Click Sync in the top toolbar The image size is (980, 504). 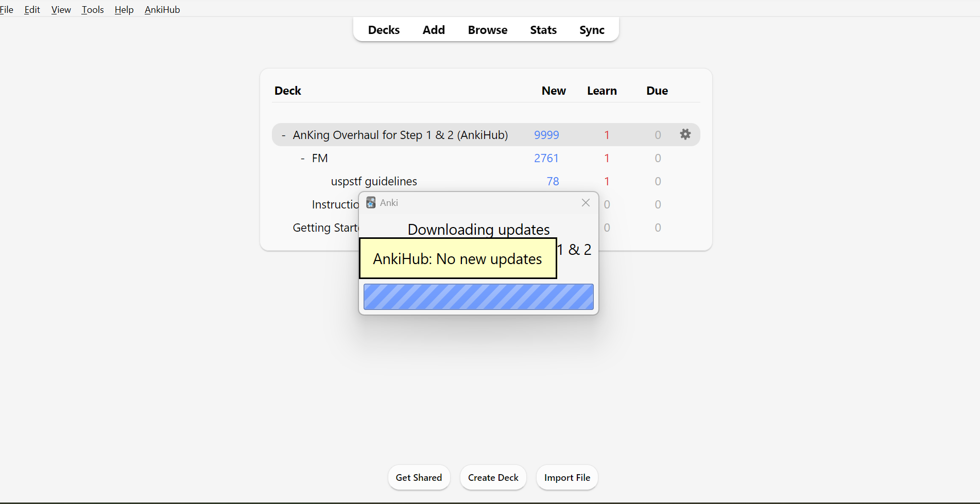click(592, 30)
